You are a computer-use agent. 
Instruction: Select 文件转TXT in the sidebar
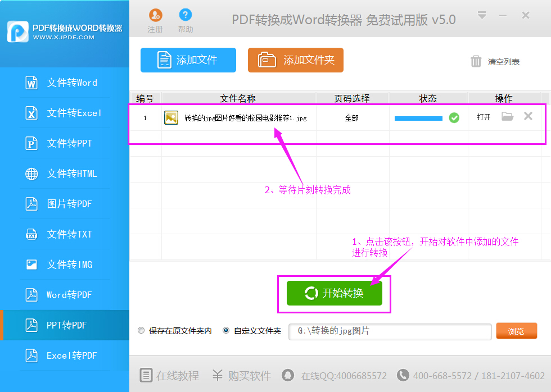click(65, 234)
